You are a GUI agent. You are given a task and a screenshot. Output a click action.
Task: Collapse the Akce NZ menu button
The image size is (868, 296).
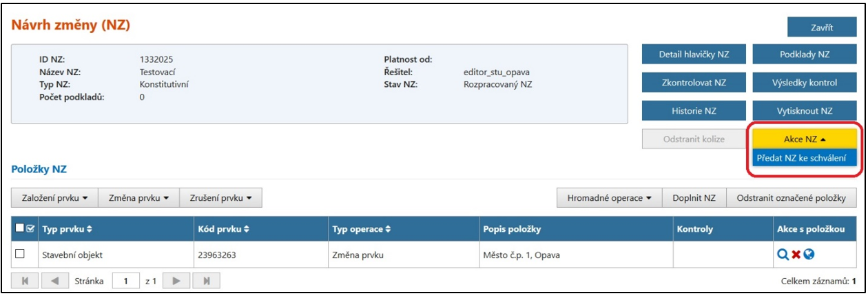coord(804,139)
